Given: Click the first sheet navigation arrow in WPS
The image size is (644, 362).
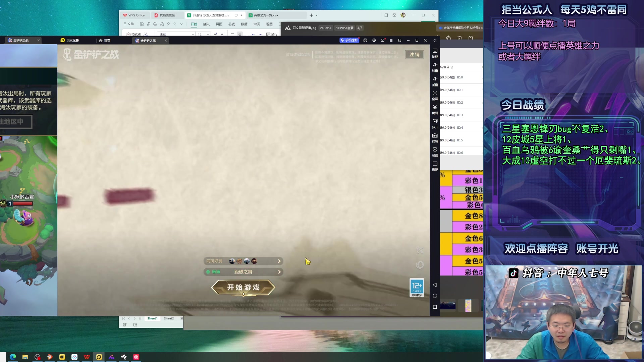Looking at the screenshot, I should pyautogui.click(x=123, y=318).
